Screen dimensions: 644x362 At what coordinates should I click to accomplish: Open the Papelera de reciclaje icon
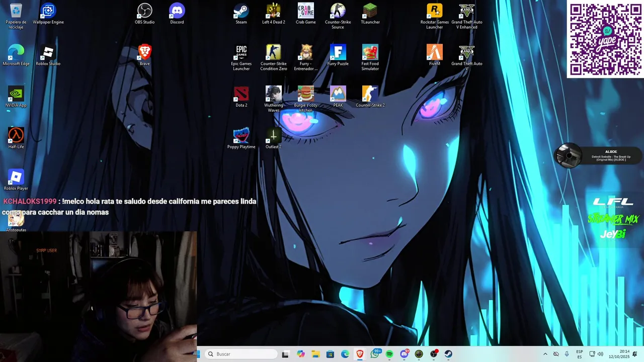[16, 16]
